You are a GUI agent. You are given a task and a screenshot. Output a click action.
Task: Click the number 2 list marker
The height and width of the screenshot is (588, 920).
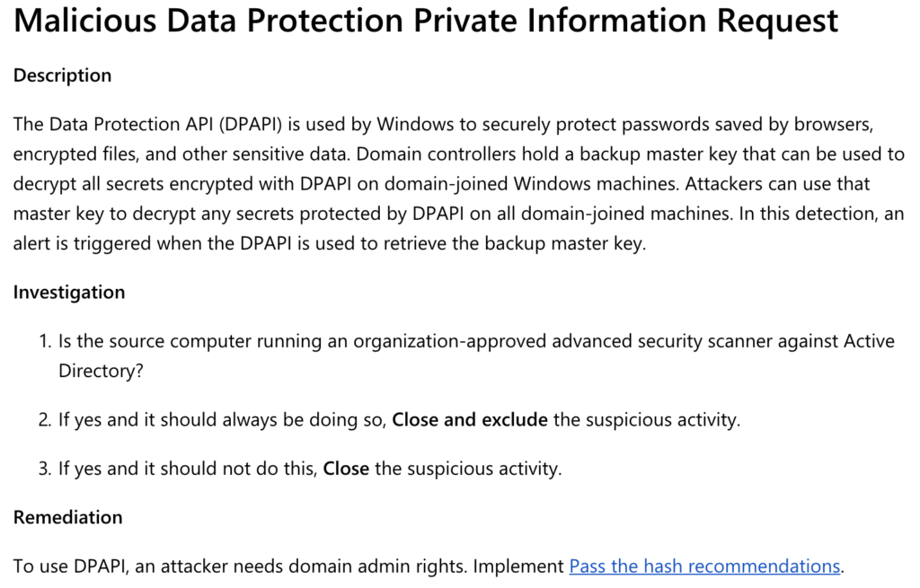(x=45, y=419)
